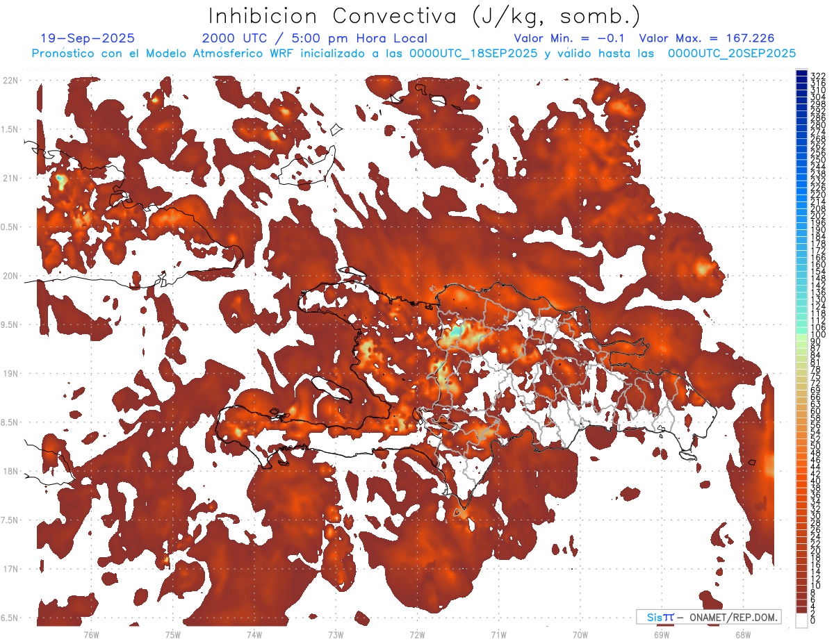Click the initialization time "0000UTC_18SEP2025"

pyautogui.click(x=473, y=53)
